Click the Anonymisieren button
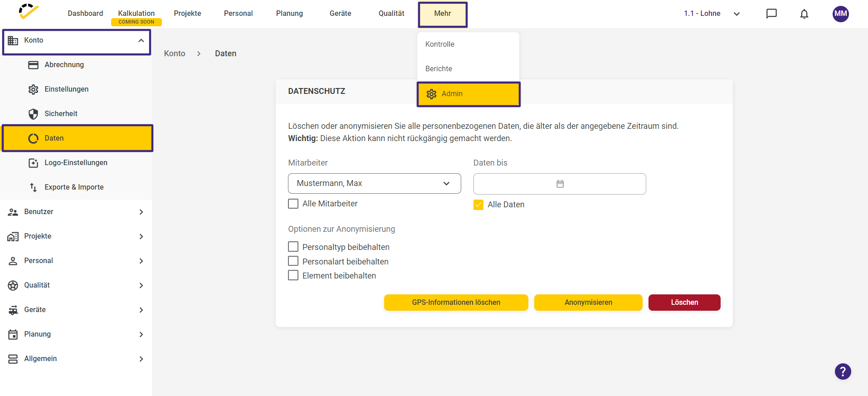The width and height of the screenshot is (868, 396). pyautogui.click(x=588, y=303)
